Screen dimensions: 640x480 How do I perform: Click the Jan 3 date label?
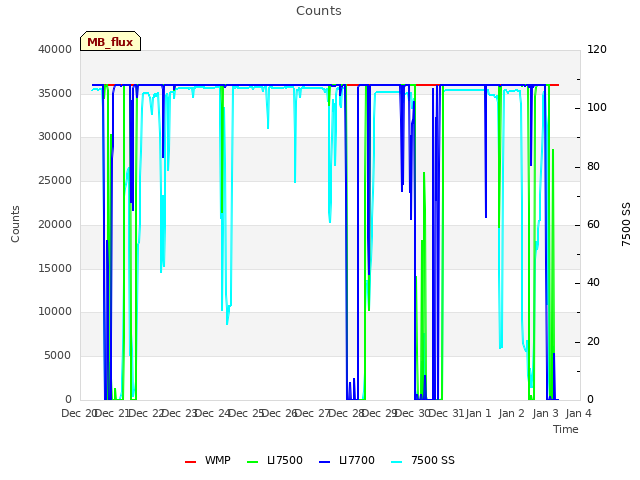[545, 413]
